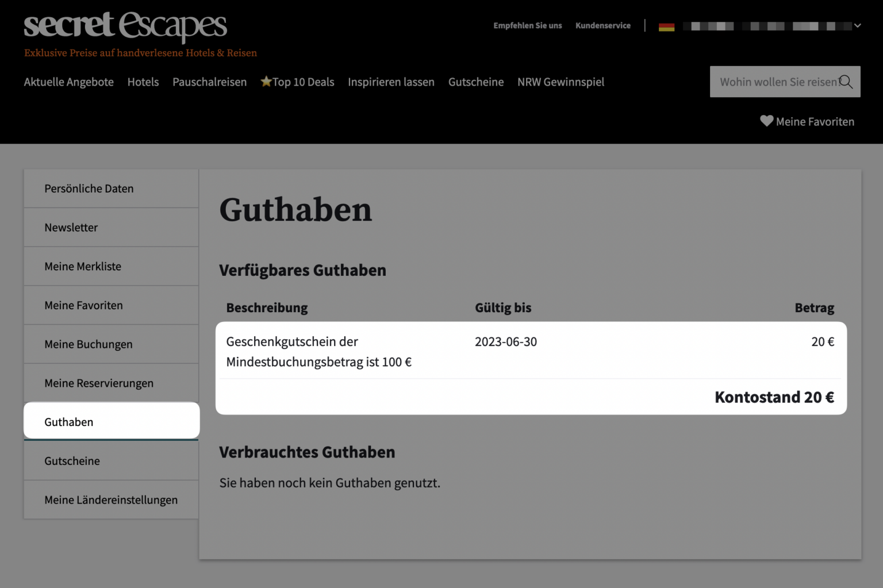883x588 pixels.
Task: Click the Empfehlen Sie uns link
Action: [527, 25]
